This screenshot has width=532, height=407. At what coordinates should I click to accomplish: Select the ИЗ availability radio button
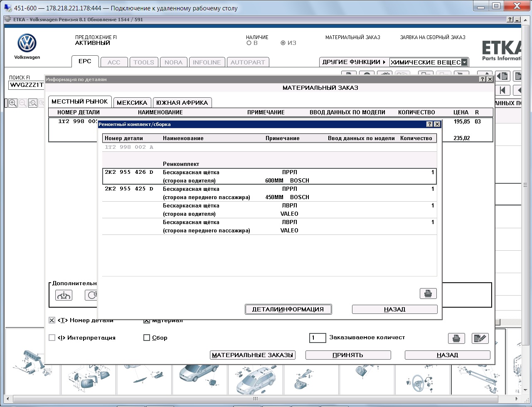pos(283,43)
